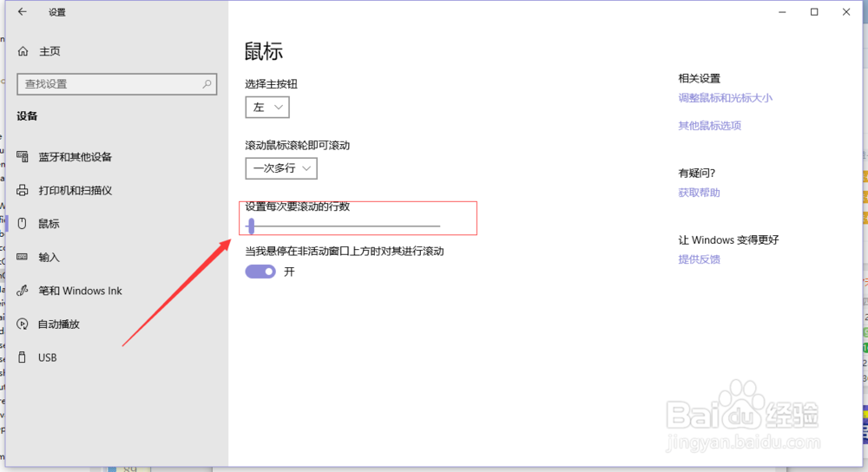Click the back arrow in Settings

coord(23,11)
